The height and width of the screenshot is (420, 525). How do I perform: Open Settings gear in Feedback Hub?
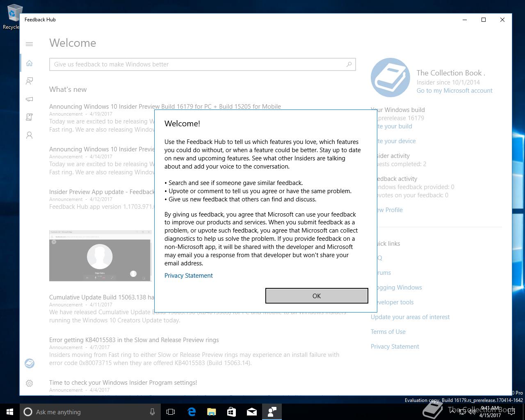pos(29,383)
